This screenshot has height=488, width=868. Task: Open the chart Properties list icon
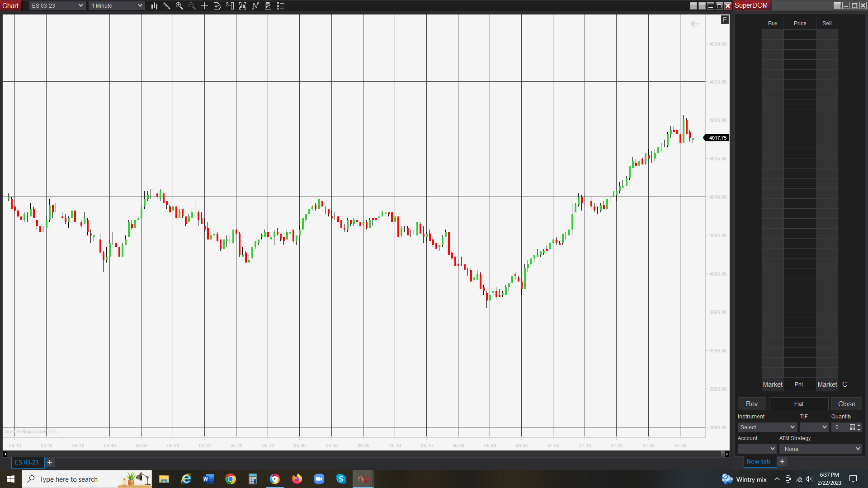click(x=281, y=6)
